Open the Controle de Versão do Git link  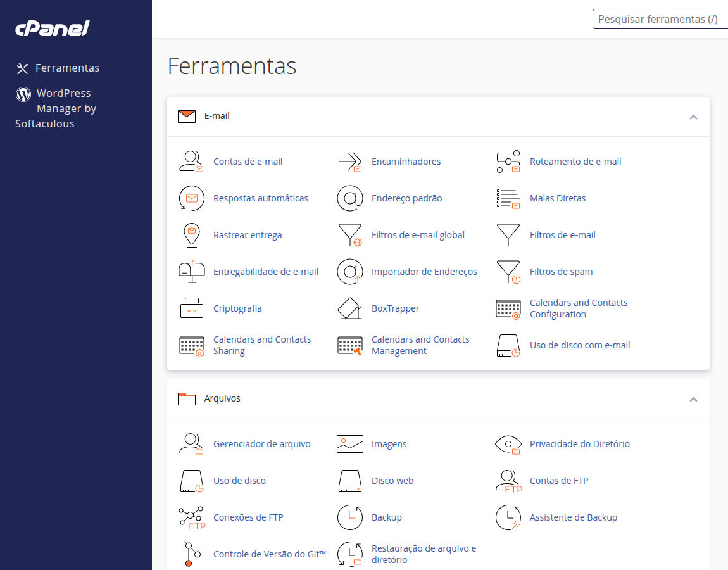269,554
